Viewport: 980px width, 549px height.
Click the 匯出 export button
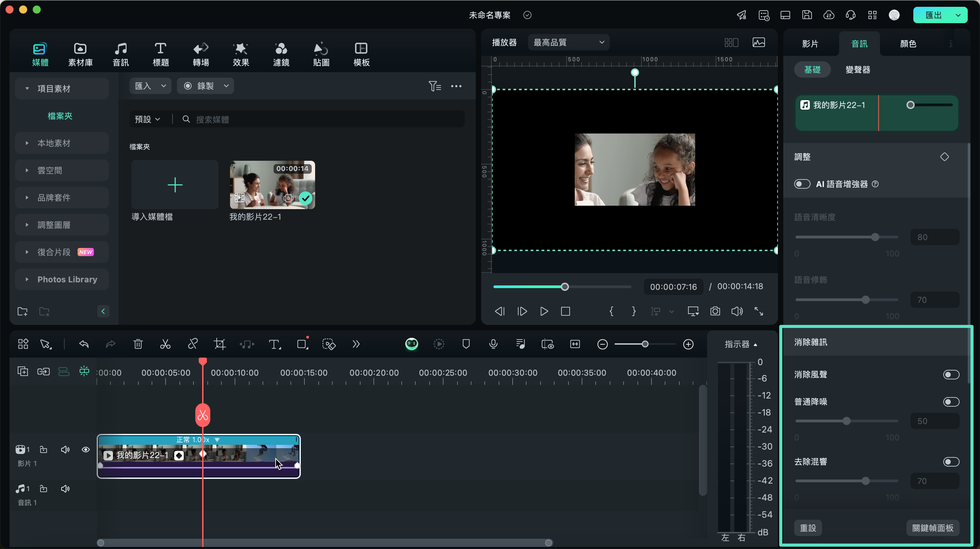click(933, 15)
